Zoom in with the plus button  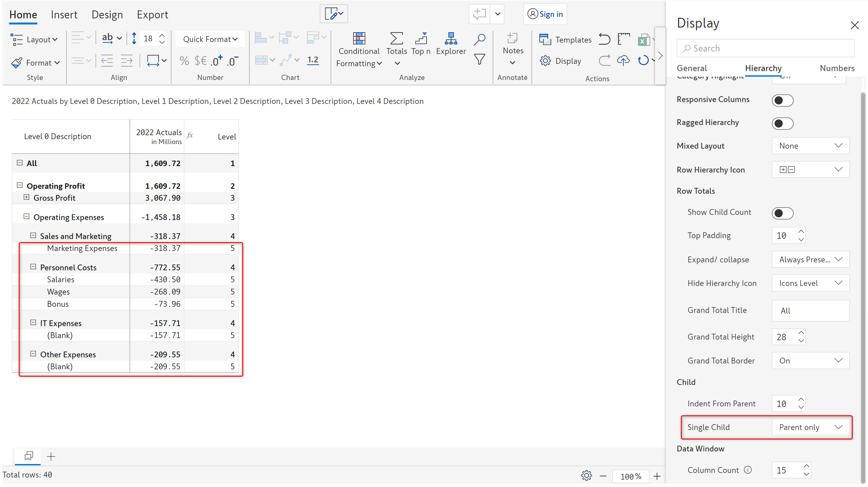(x=657, y=476)
